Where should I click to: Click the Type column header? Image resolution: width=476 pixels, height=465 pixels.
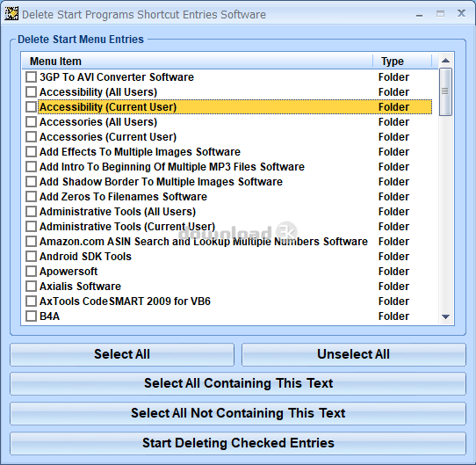pos(402,61)
